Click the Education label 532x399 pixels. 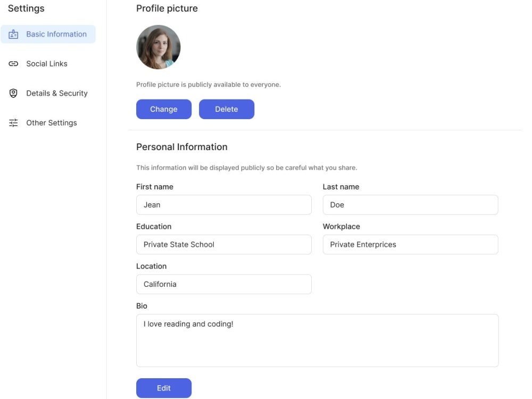(x=154, y=227)
